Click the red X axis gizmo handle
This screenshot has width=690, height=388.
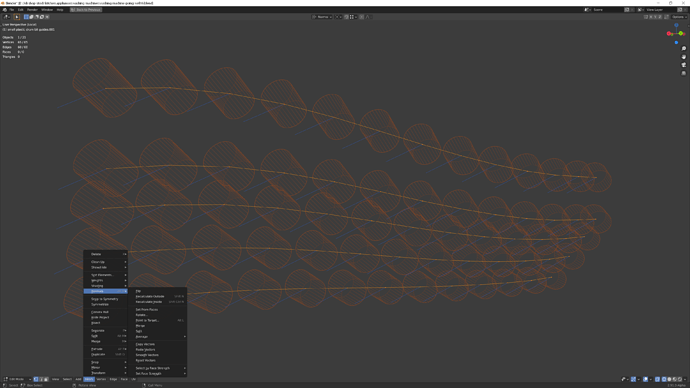pyautogui.click(x=669, y=34)
